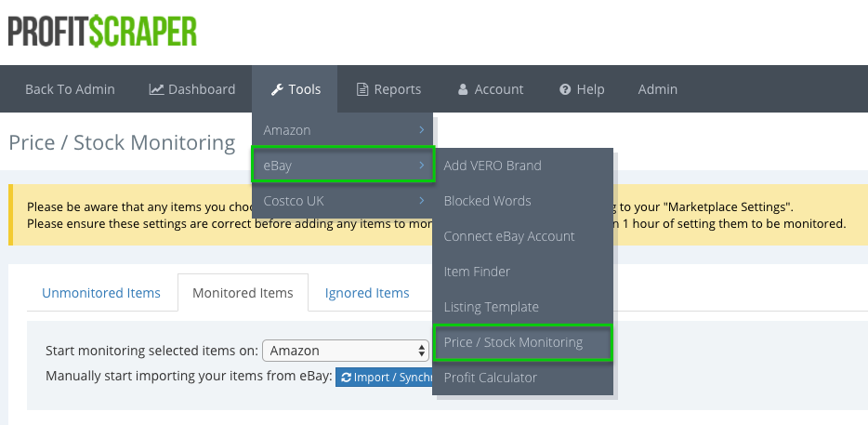
Task: Click the Import / Synchronize button
Action: pos(384,378)
